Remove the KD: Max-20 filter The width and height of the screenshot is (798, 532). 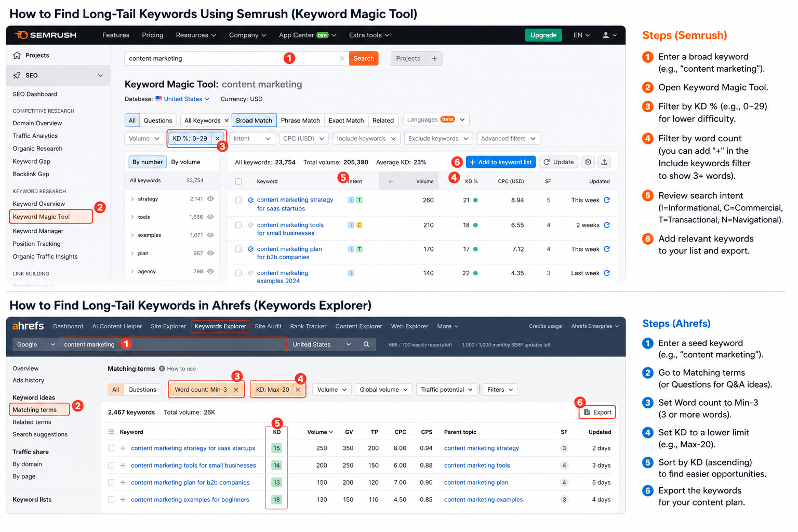[298, 390]
